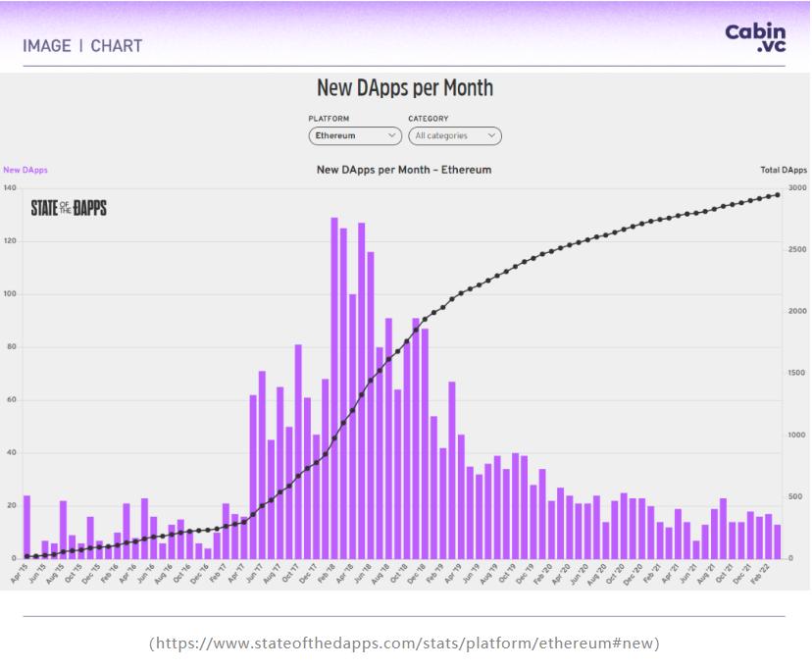Open the stateofthedapps.com source link
812x669 pixels.
click(x=404, y=643)
